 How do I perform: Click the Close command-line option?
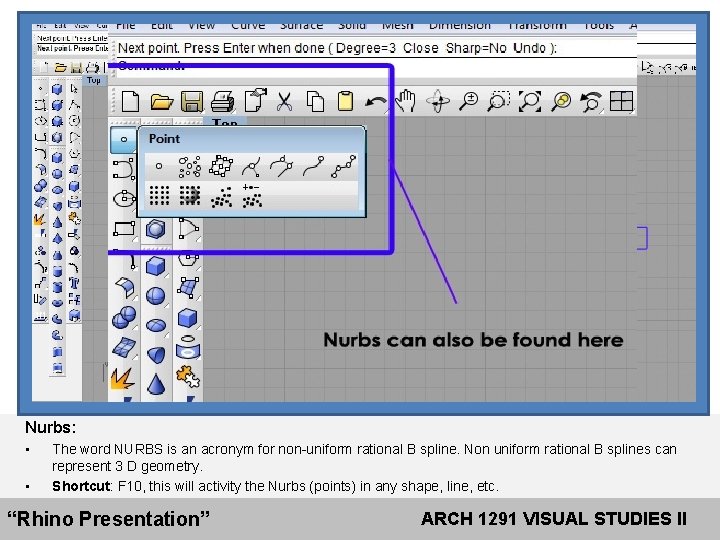pyautogui.click(x=421, y=48)
